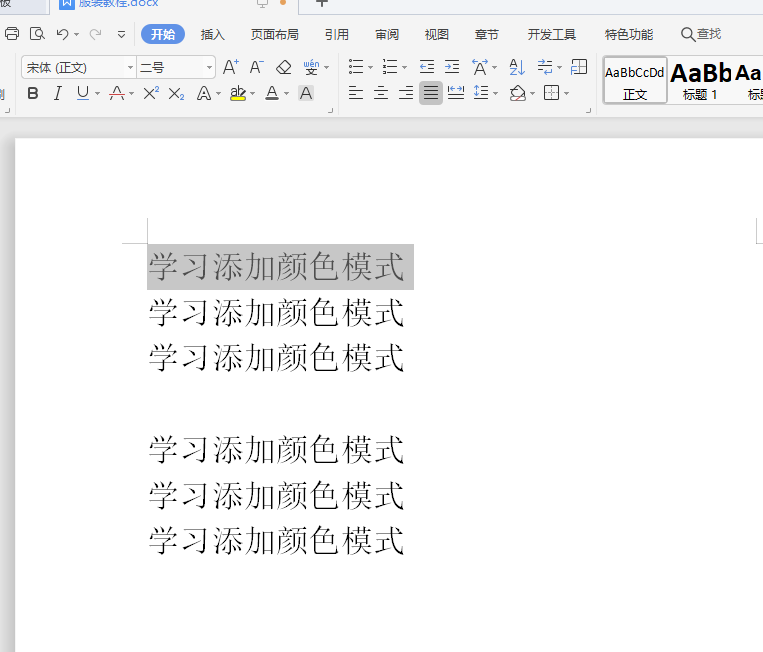Increase indent icon
The height and width of the screenshot is (652, 763).
pyautogui.click(x=452, y=67)
